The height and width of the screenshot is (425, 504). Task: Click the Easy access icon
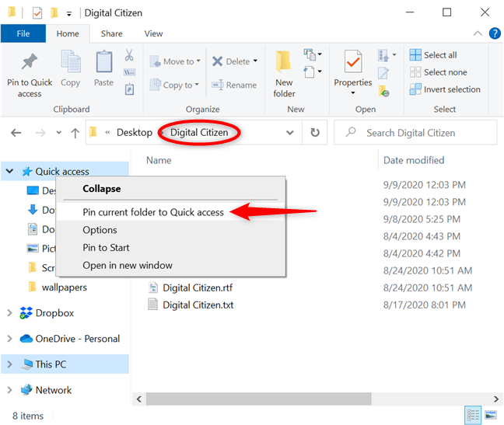tap(310, 71)
